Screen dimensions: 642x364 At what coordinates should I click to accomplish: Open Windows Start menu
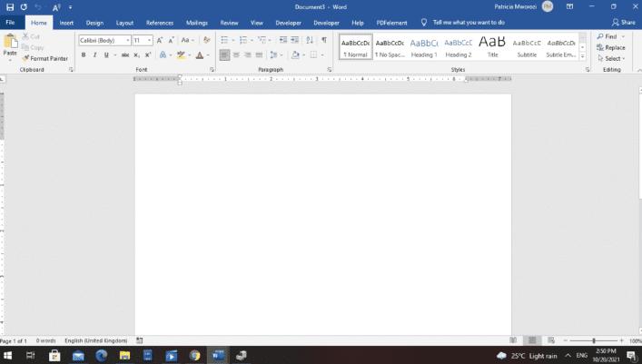[x=7, y=355]
